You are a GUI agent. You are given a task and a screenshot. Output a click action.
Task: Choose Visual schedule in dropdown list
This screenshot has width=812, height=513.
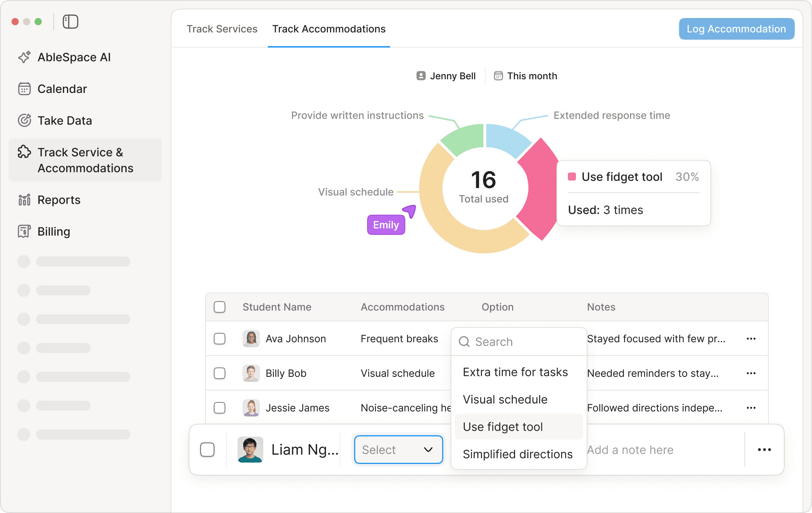(x=519, y=399)
